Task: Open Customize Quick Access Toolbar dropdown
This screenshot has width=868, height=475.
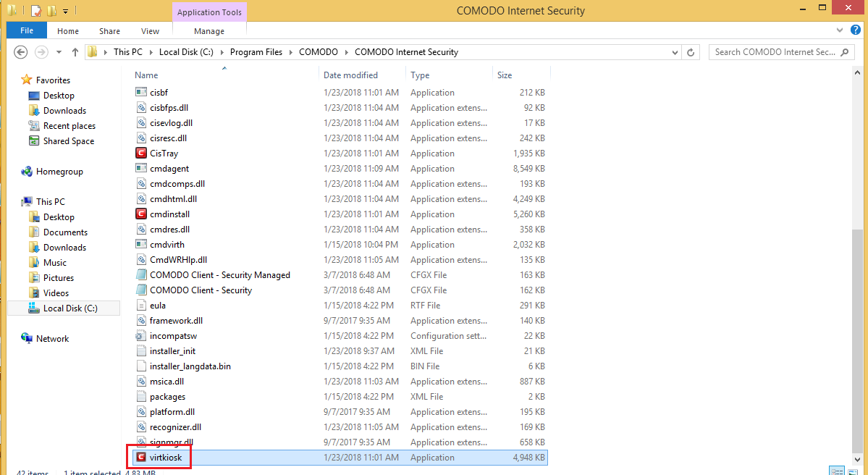Action: [x=65, y=11]
